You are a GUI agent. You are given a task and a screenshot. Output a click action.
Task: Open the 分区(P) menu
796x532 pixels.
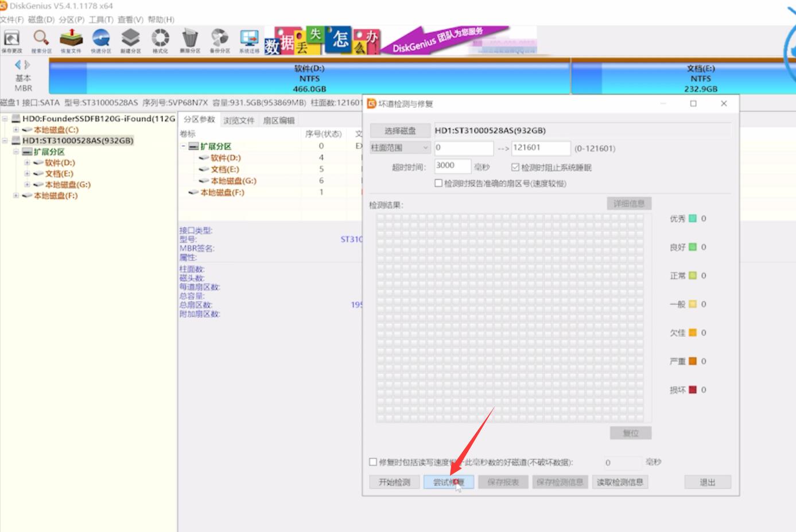pos(71,20)
